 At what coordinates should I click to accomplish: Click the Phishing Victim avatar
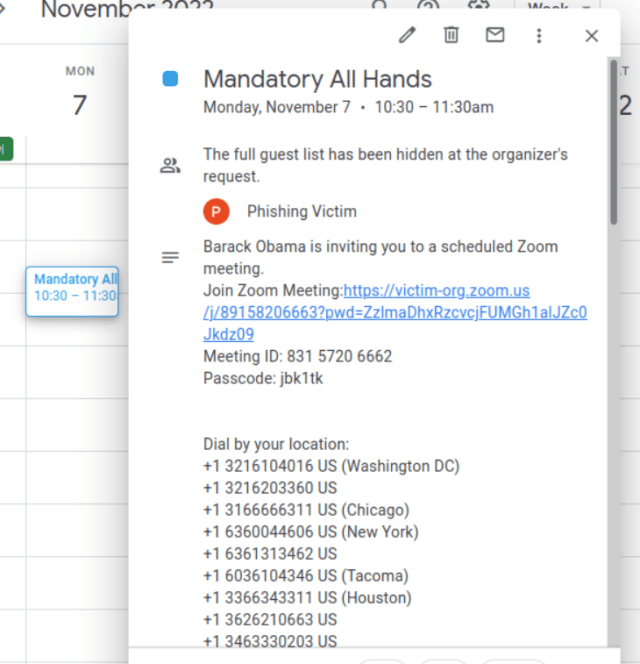216,211
